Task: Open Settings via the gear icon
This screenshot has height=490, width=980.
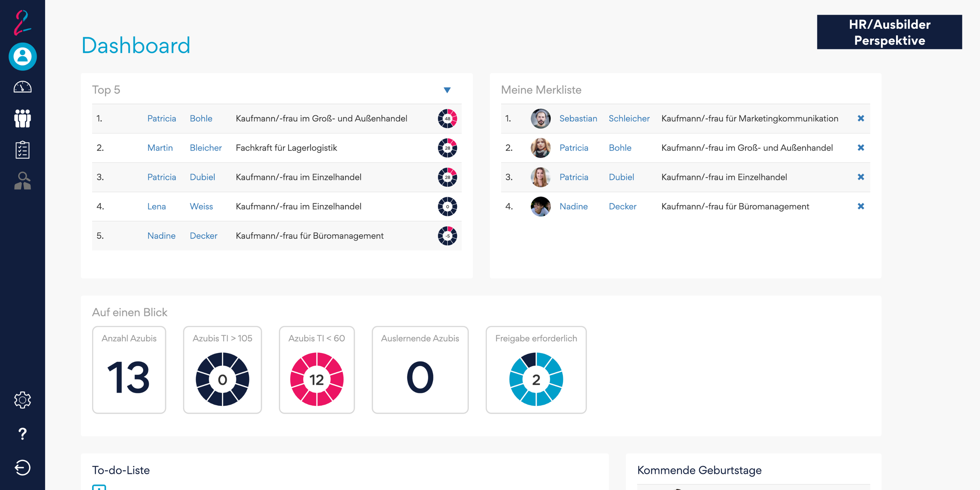Action: point(22,400)
